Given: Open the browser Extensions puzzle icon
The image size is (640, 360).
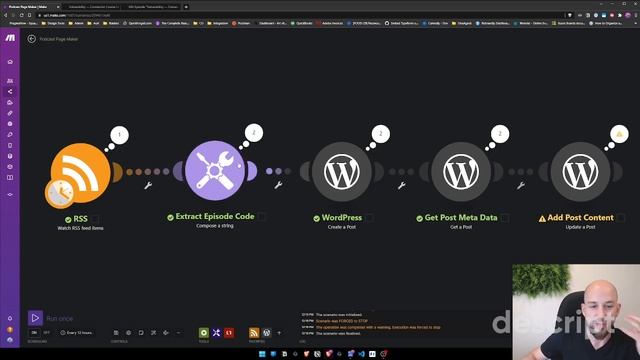Looking at the screenshot, I should tap(620, 15).
